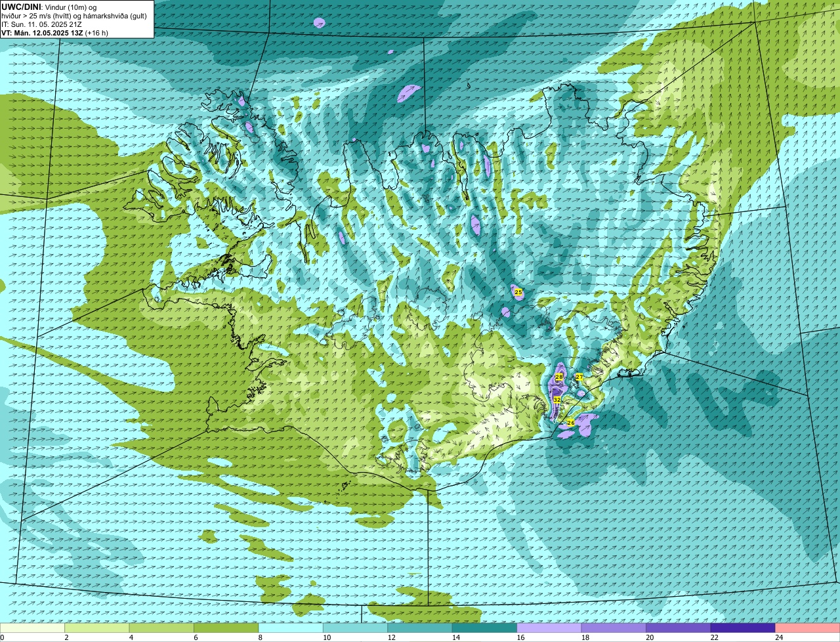This screenshot has height=642, width=840.
Task: Select the 16–18 m/s light purple legend swatch
Action: (x=549, y=628)
